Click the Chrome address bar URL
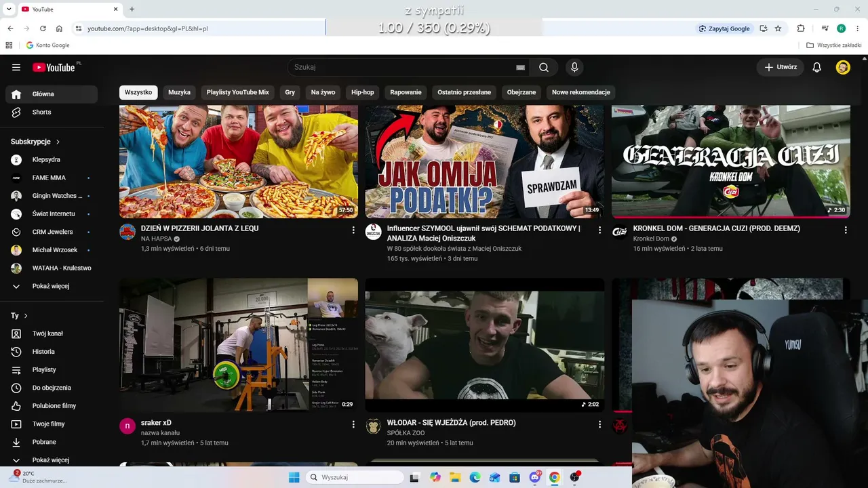This screenshot has width=868, height=488. coord(148,28)
